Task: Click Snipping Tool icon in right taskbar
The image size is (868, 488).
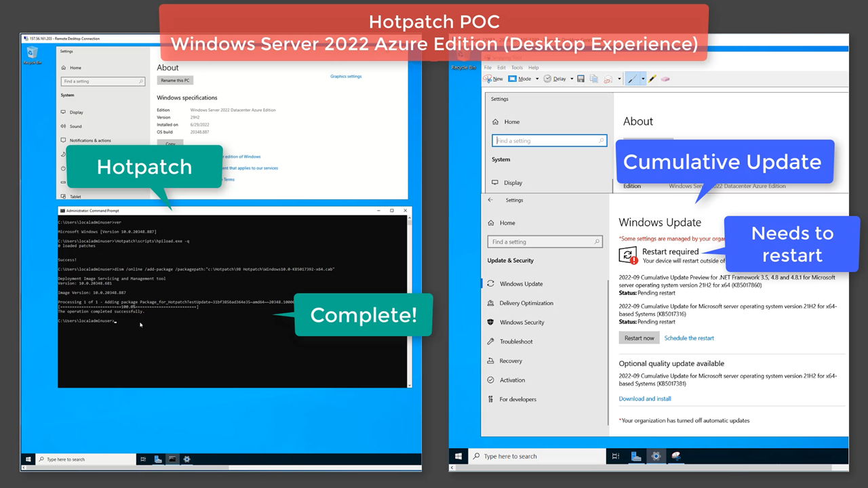Action: [x=676, y=456]
